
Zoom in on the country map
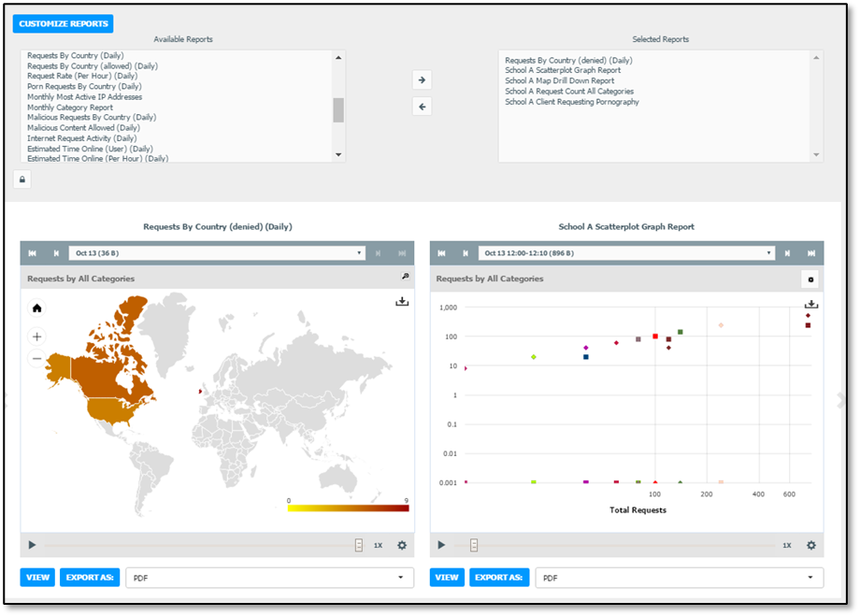(36, 337)
